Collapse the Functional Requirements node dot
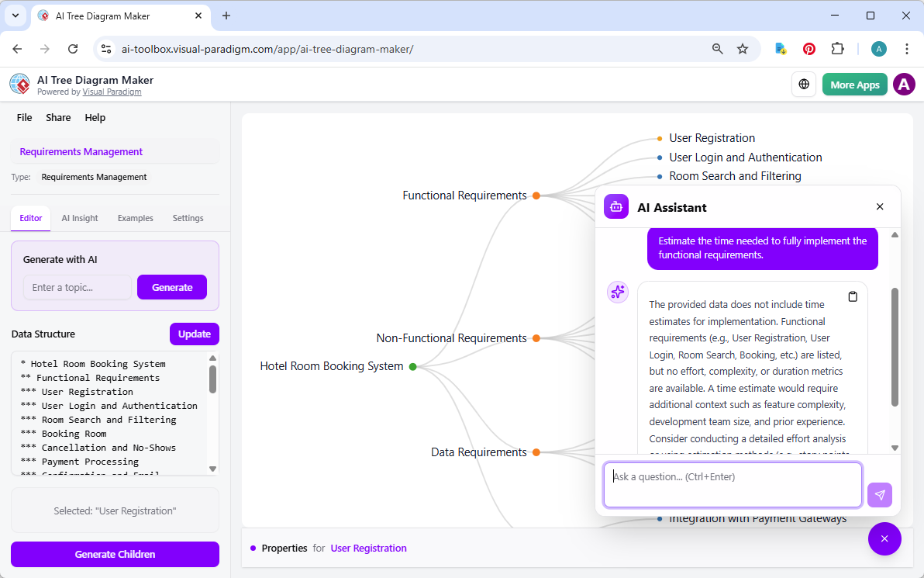Viewport: 924px width, 578px height. tap(536, 196)
